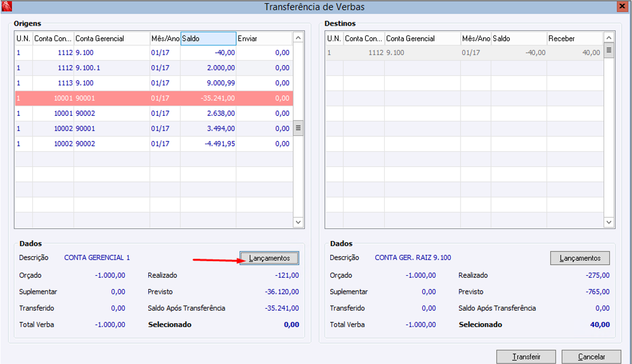Click the application icon in title bar
Image resolution: width=632 pixels, height=364 pixels.
(7, 7)
